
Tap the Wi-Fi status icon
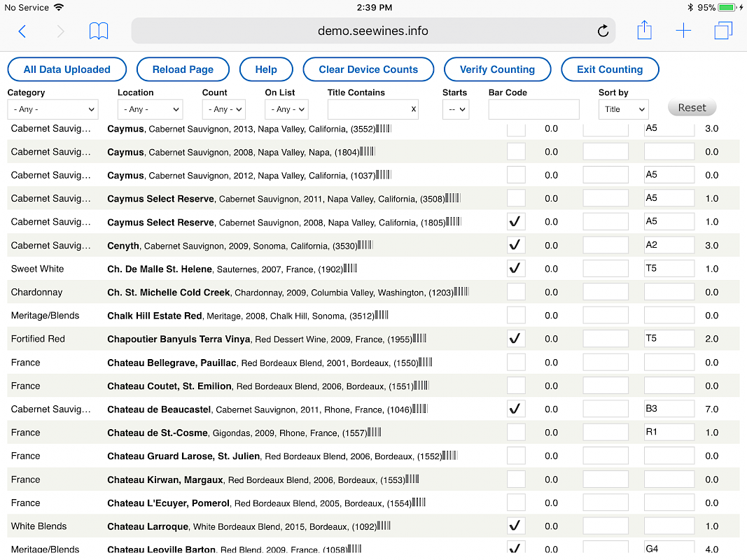[x=59, y=7]
